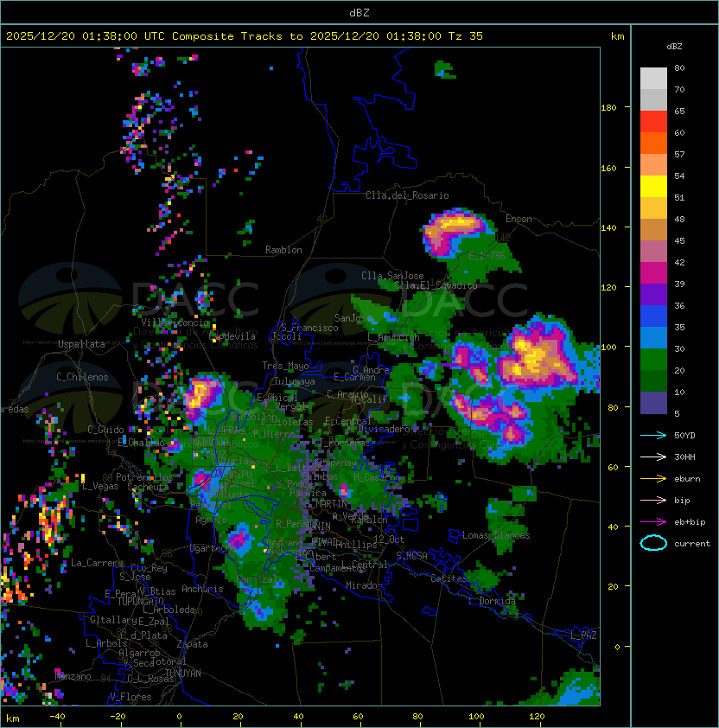Click the 'Potrerillos' place label

(144, 477)
